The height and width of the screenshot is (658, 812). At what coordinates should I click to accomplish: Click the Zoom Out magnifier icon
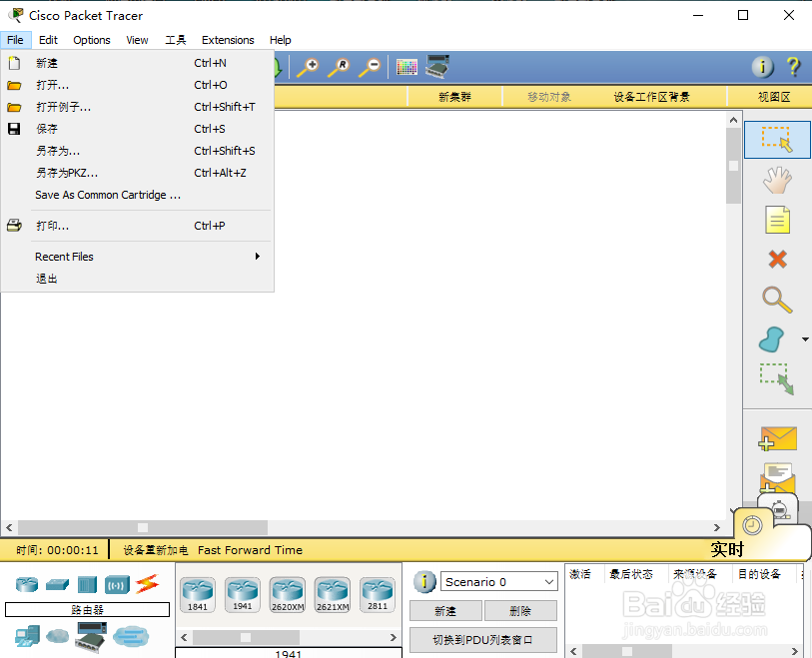point(370,67)
